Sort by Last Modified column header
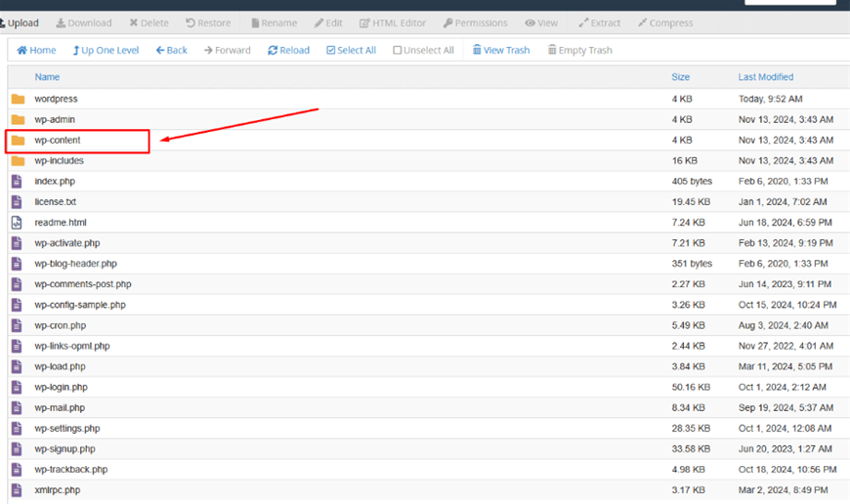 [x=765, y=77]
